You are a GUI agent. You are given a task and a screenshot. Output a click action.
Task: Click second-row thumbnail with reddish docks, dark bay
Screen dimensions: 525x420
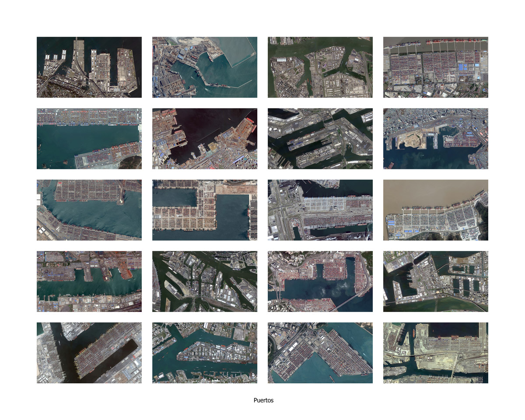point(204,138)
